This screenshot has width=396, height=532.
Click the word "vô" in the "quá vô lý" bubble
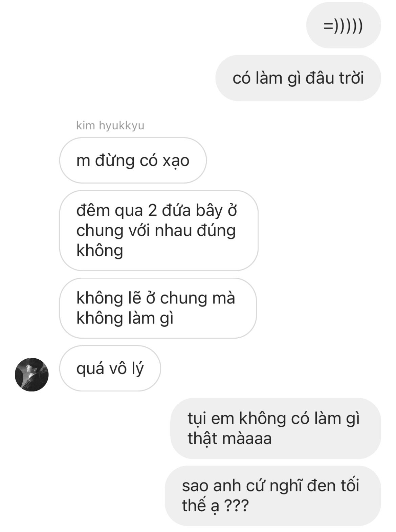[x=117, y=369]
